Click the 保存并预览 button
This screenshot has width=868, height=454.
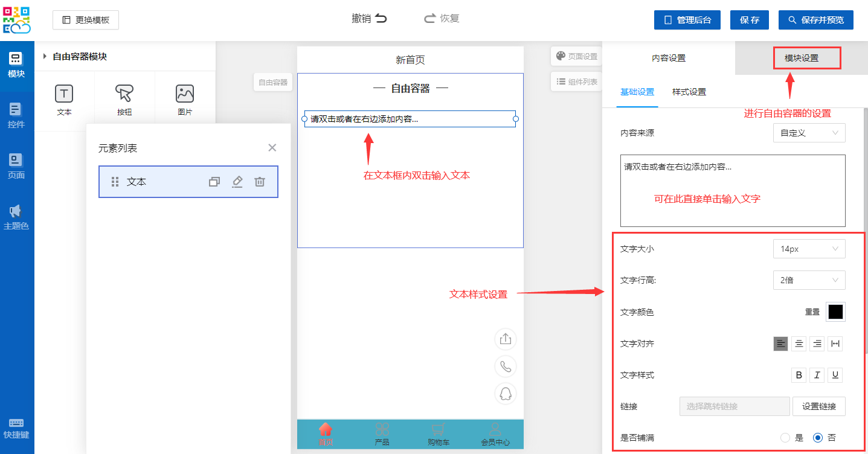(819, 20)
